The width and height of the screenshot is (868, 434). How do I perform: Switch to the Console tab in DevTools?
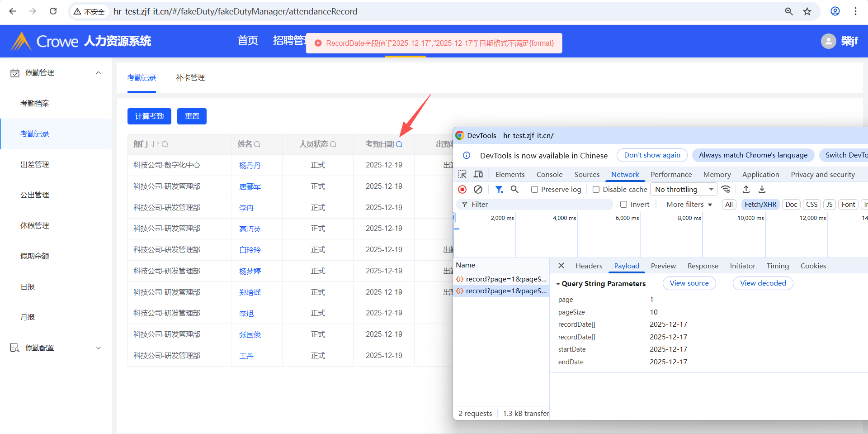549,174
